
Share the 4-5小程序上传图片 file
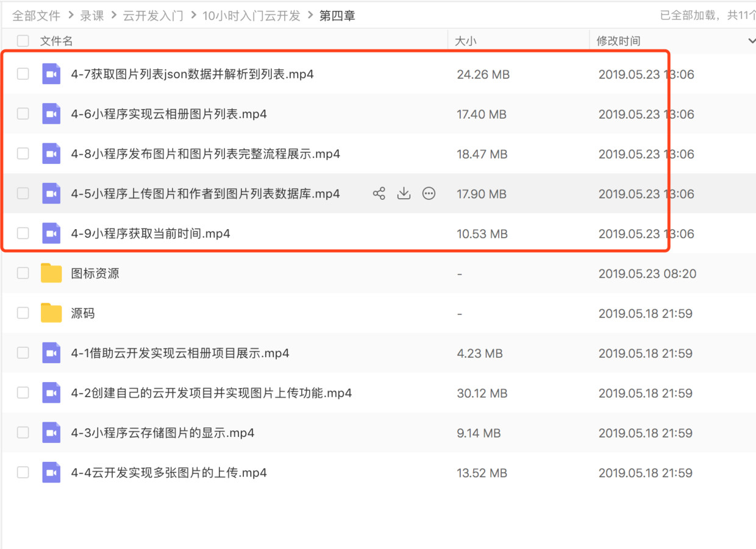(379, 194)
